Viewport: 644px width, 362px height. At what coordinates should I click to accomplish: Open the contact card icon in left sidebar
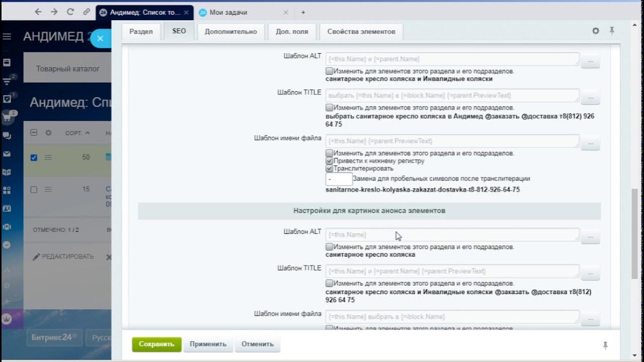pyautogui.click(x=7, y=208)
